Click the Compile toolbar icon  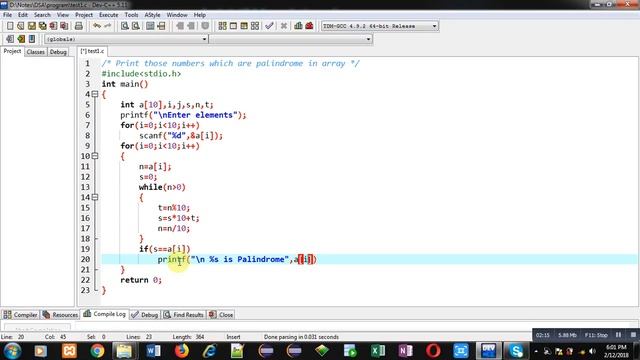pos(222,26)
